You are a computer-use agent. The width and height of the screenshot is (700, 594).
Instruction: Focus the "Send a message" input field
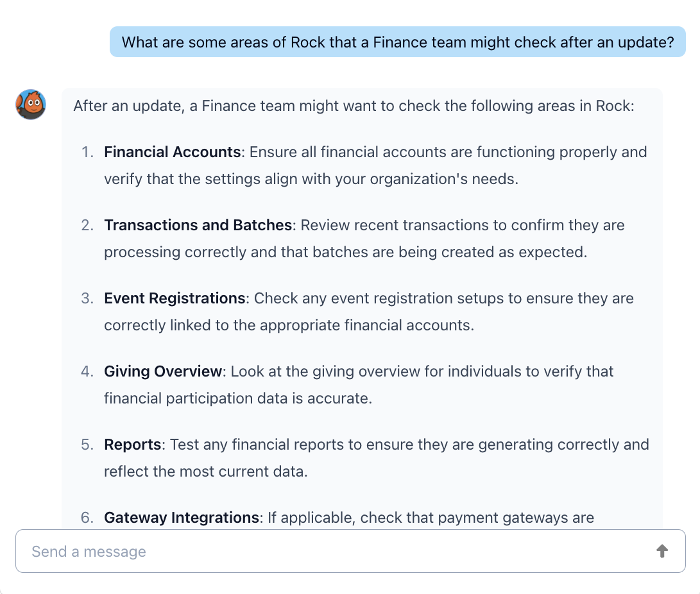334,551
